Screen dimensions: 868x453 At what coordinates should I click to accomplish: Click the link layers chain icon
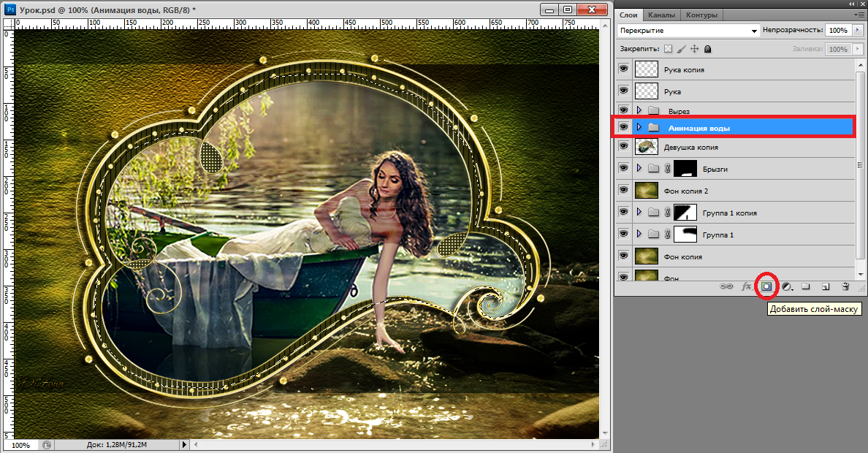726,286
